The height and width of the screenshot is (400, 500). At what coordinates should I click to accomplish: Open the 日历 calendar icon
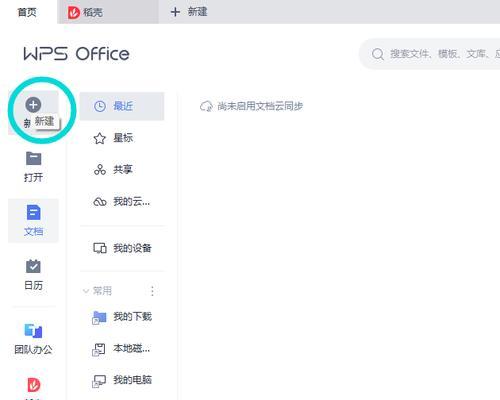click(x=33, y=266)
